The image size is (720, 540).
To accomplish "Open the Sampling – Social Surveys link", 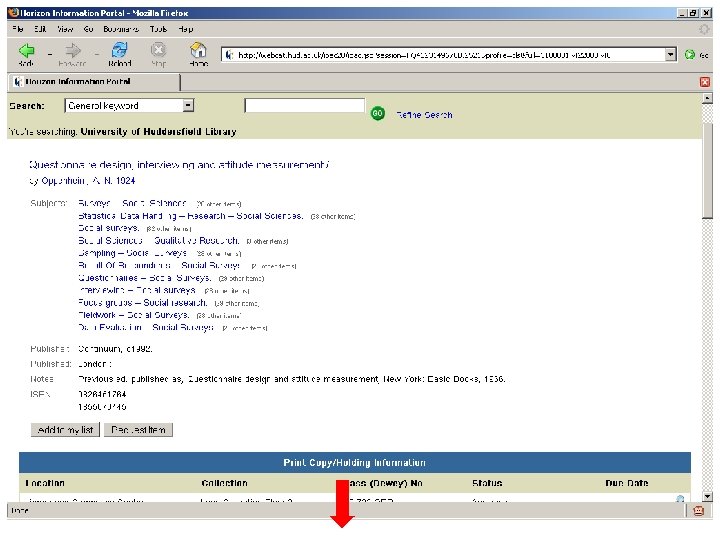I will [x=133, y=253].
